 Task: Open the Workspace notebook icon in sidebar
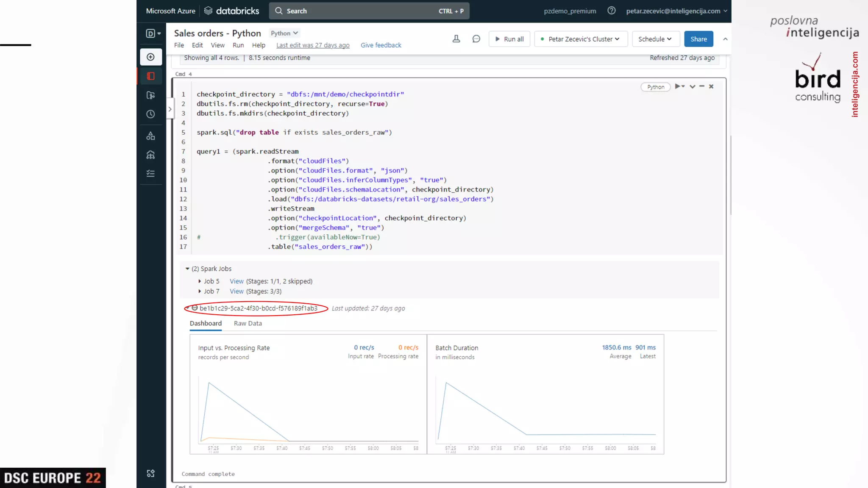click(150, 76)
